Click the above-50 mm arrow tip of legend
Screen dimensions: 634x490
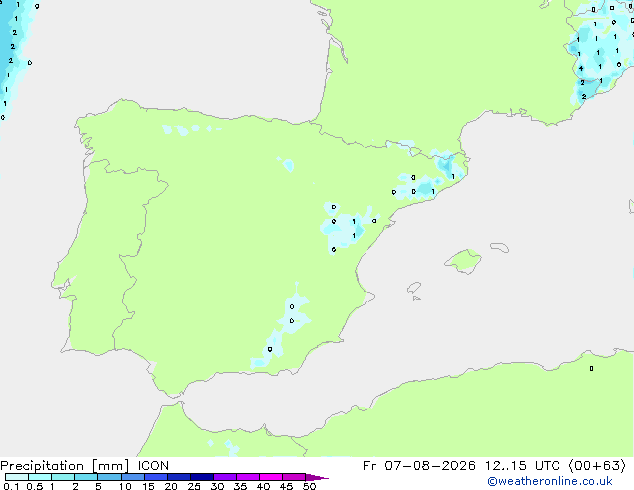317,477
